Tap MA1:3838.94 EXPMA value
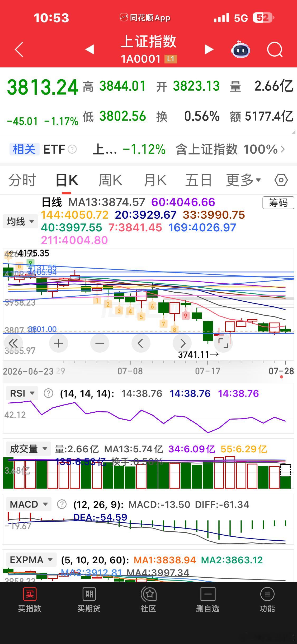The height and width of the screenshot is (644, 297). tap(165, 560)
